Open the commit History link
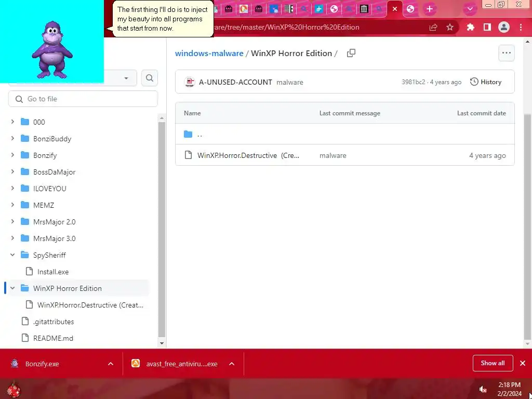532x399 pixels. (x=486, y=82)
